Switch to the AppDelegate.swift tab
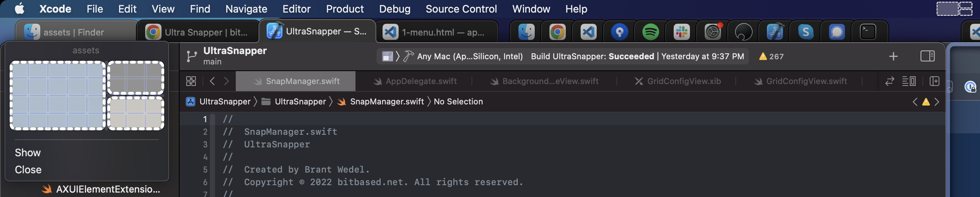This screenshot has width=980, height=197. [421, 81]
